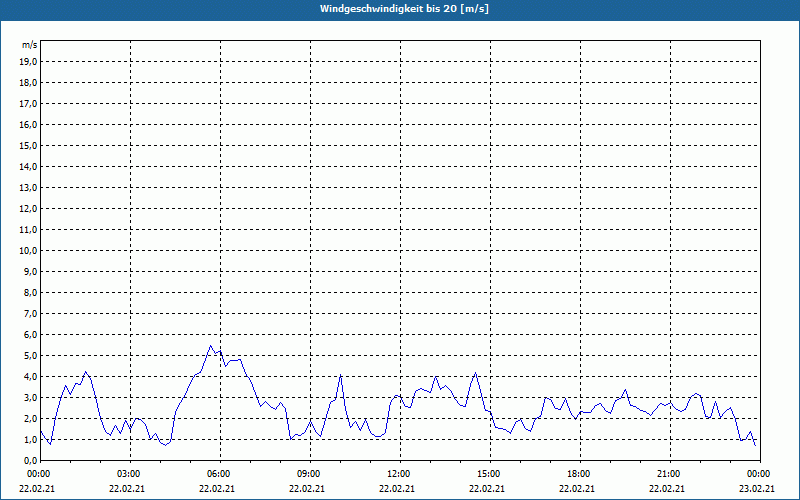Click the 4,0 y-axis label
Image resolution: width=800 pixels, height=500 pixels.
(x=30, y=377)
